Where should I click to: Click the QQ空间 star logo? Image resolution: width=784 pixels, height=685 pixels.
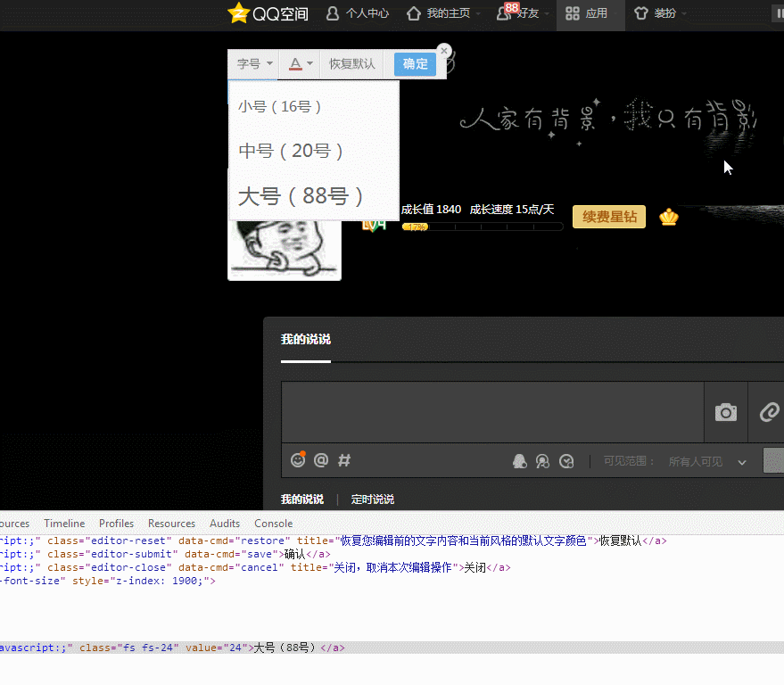click(x=238, y=13)
